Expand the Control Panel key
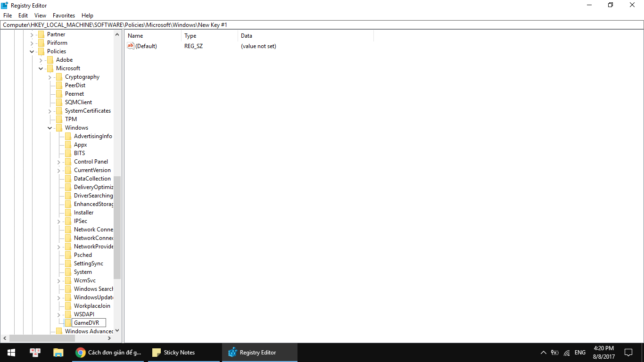 click(58, 161)
